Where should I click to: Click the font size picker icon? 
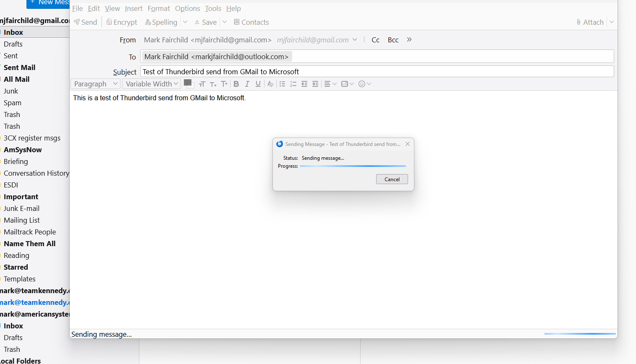click(202, 84)
